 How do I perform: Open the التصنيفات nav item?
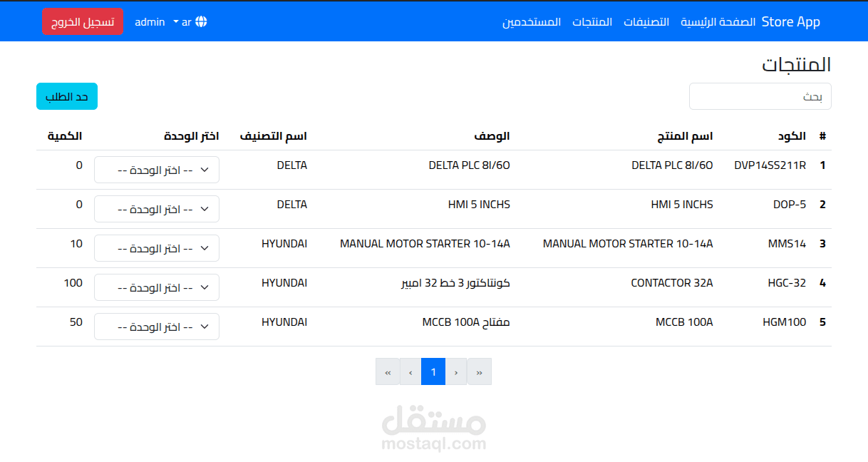tap(646, 21)
